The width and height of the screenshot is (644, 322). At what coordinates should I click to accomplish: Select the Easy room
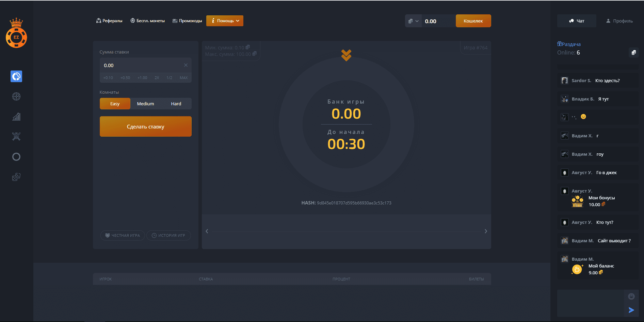click(x=115, y=104)
